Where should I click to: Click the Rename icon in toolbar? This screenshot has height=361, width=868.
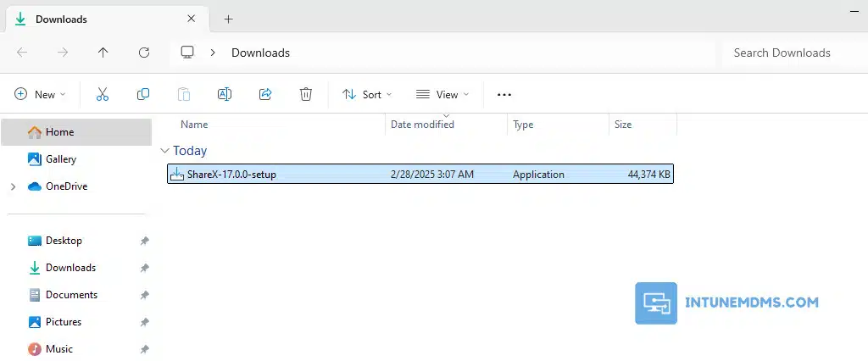point(225,94)
